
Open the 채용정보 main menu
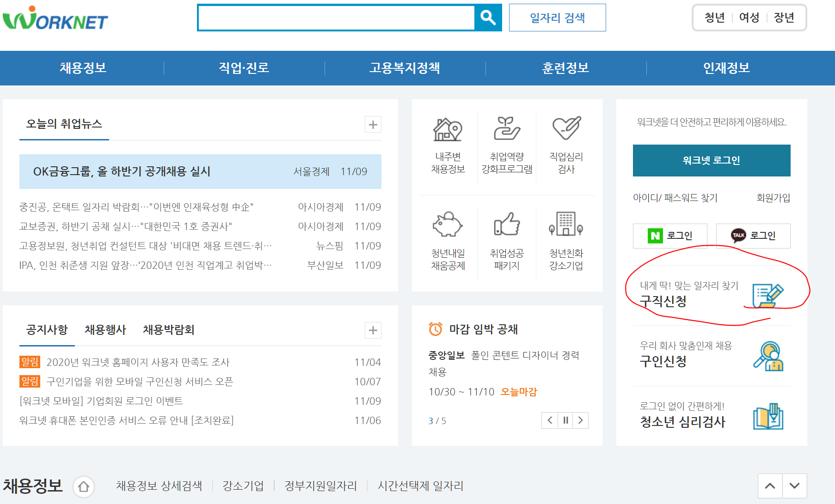coord(83,68)
